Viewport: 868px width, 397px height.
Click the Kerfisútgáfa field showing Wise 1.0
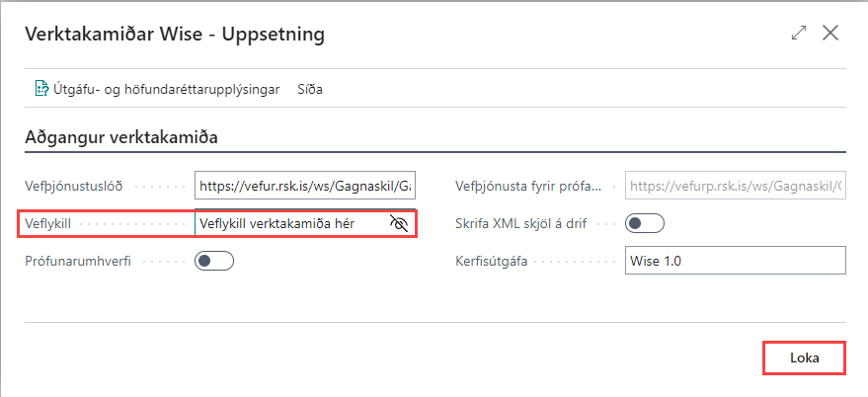736,261
